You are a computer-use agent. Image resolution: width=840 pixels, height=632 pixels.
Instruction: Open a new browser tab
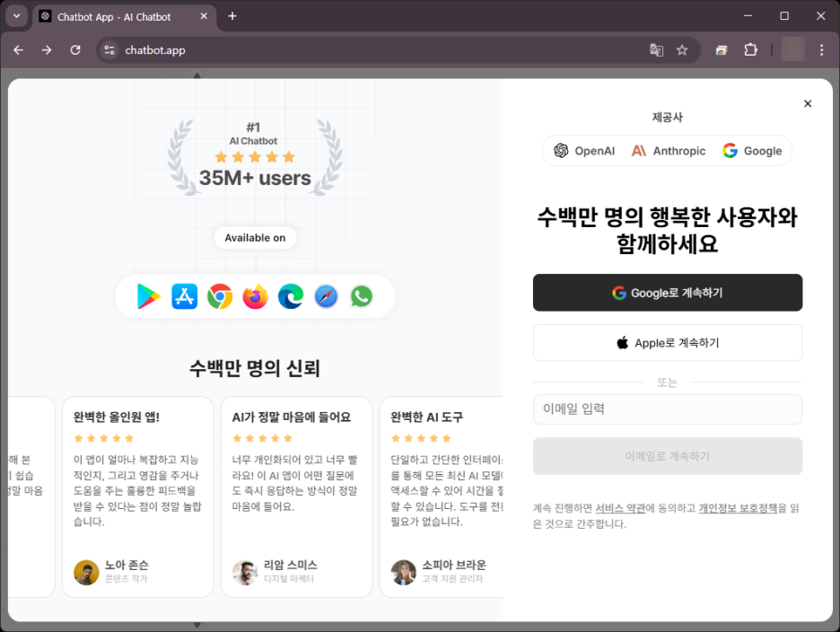pyautogui.click(x=232, y=16)
